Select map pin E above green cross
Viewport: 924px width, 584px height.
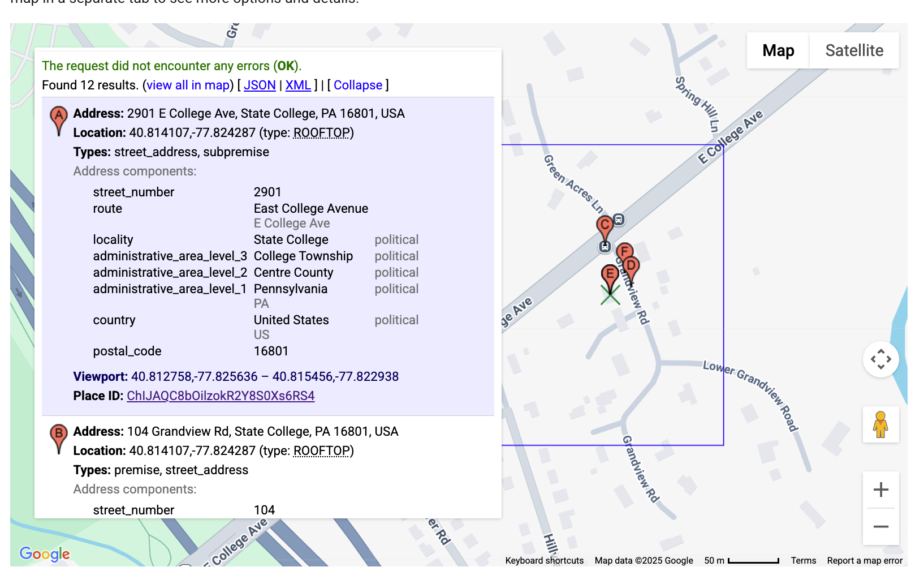pyautogui.click(x=610, y=276)
